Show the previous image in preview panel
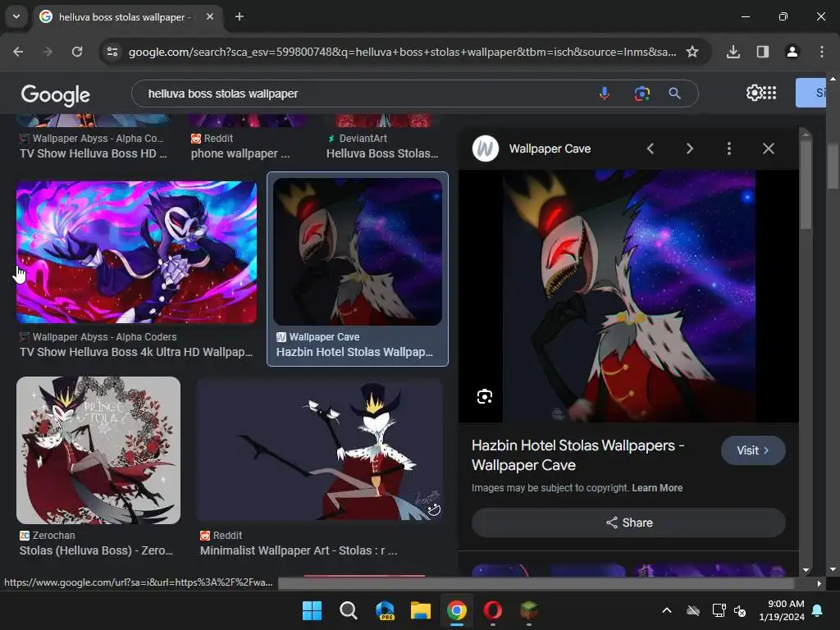 point(651,148)
